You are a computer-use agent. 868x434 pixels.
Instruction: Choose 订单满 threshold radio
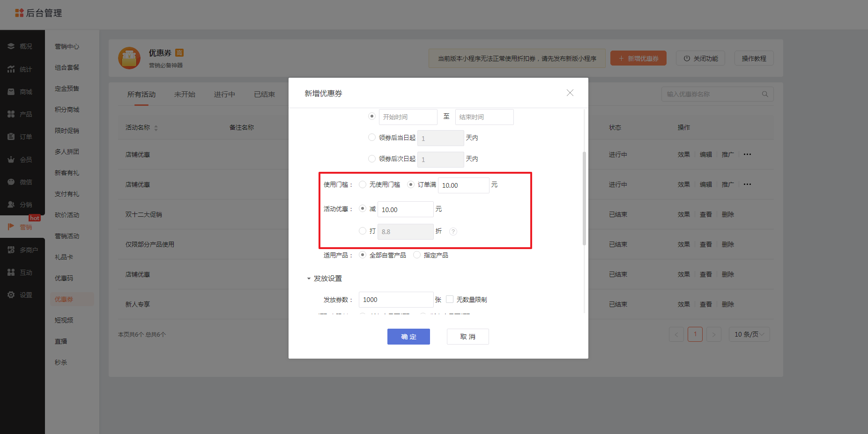coord(411,184)
